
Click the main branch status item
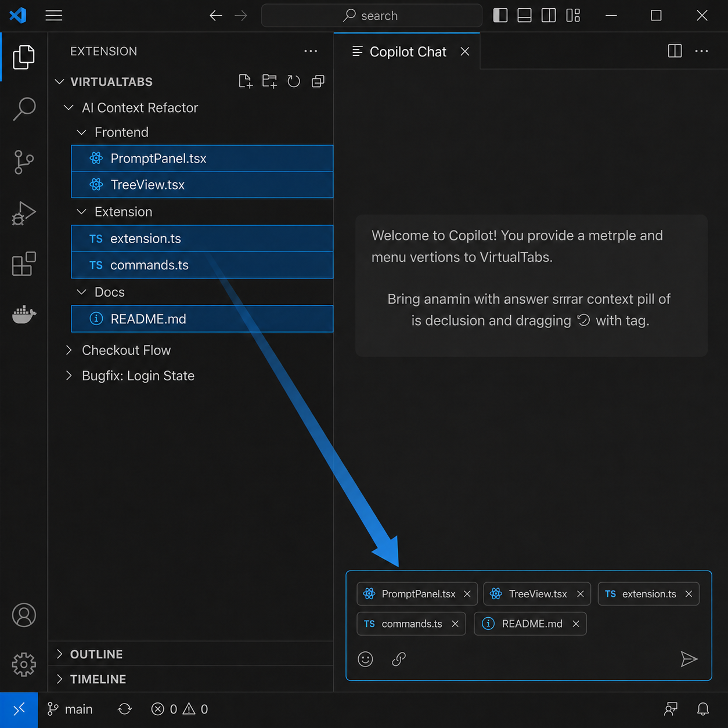click(70, 709)
